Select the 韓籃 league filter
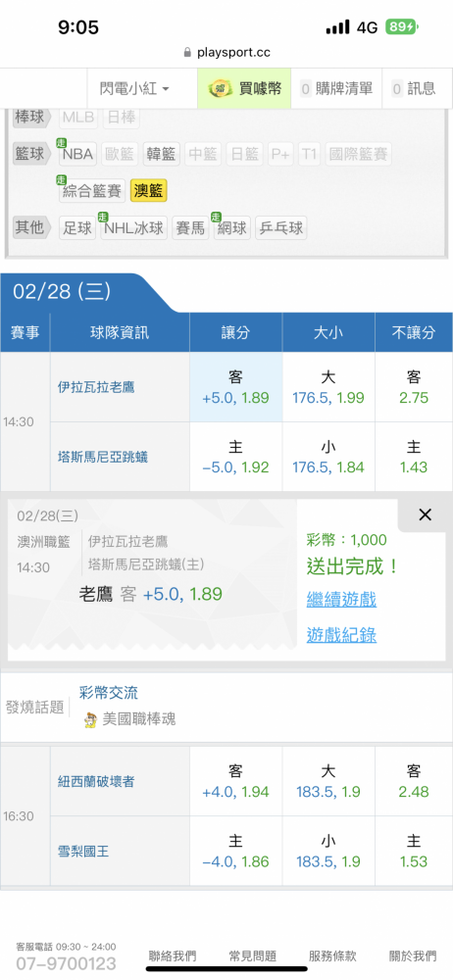 click(162, 154)
